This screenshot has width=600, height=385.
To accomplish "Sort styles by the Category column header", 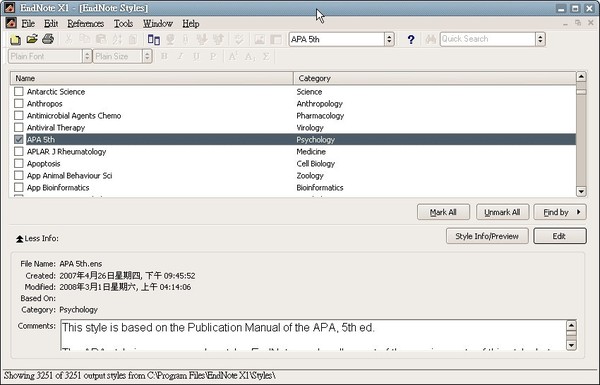I will (435, 78).
